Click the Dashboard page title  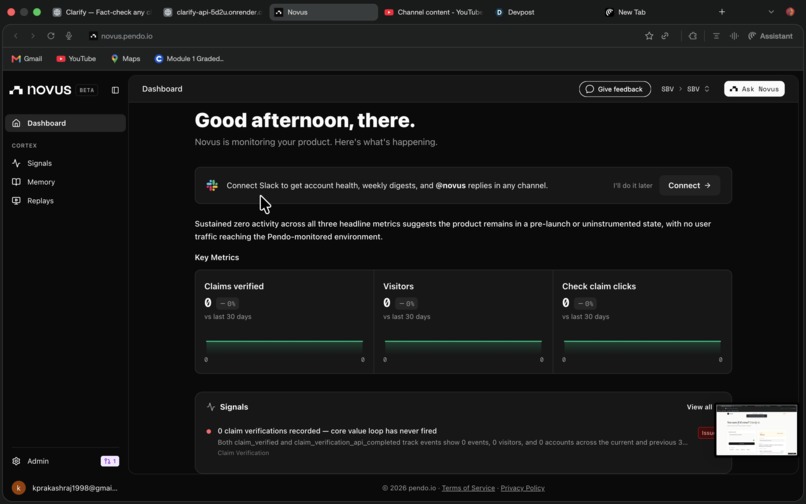162,89
